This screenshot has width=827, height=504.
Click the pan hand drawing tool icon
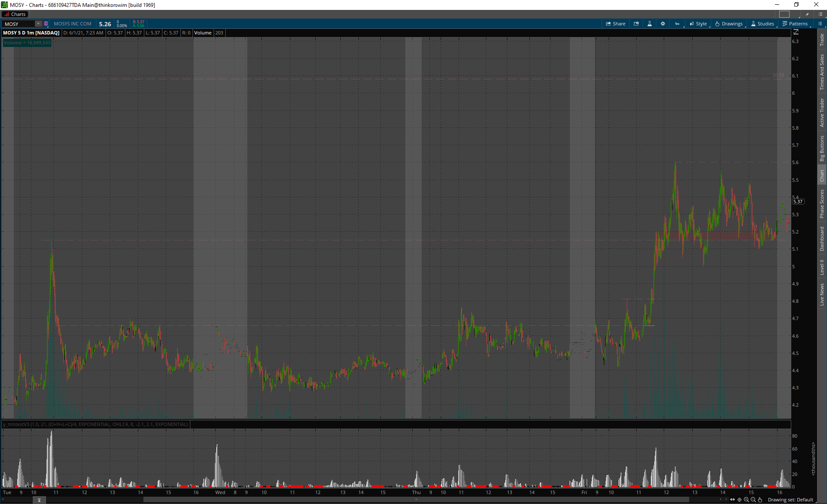[760, 500]
